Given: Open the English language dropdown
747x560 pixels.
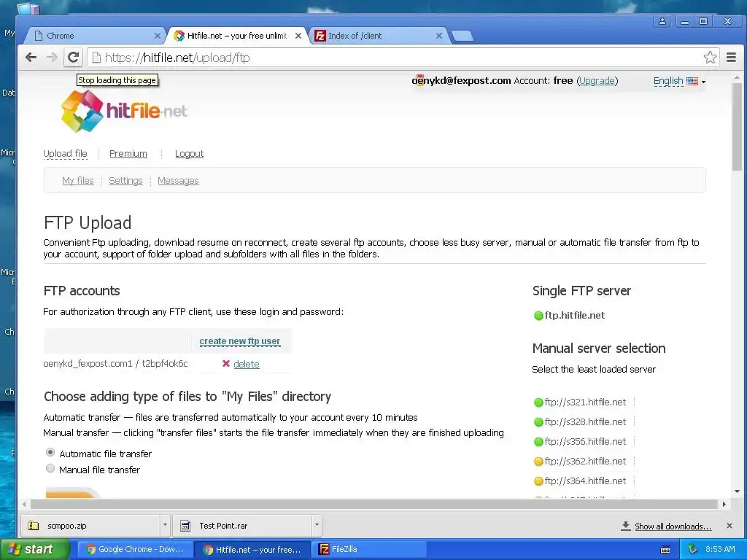Looking at the screenshot, I should pyautogui.click(x=679, y=81).
